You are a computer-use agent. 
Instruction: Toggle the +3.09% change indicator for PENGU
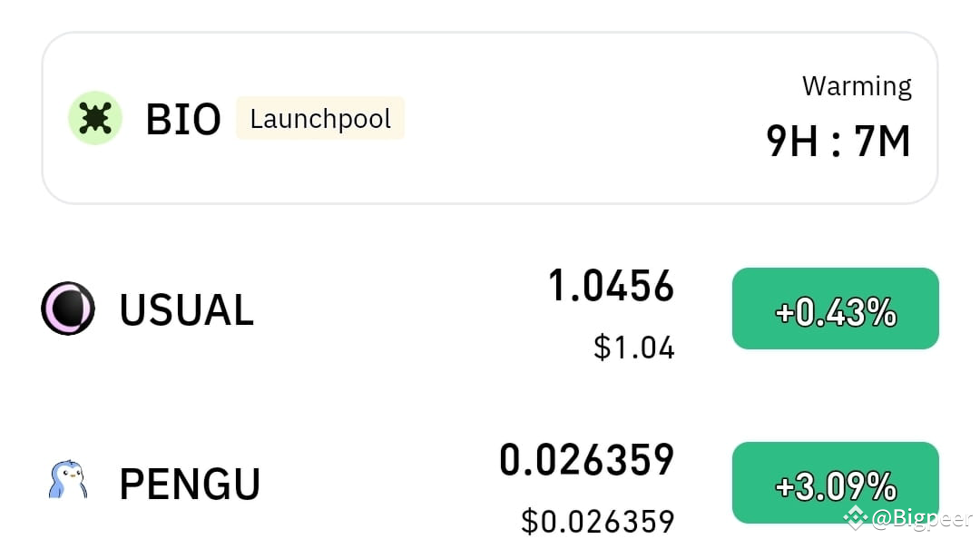coord(835,483)
